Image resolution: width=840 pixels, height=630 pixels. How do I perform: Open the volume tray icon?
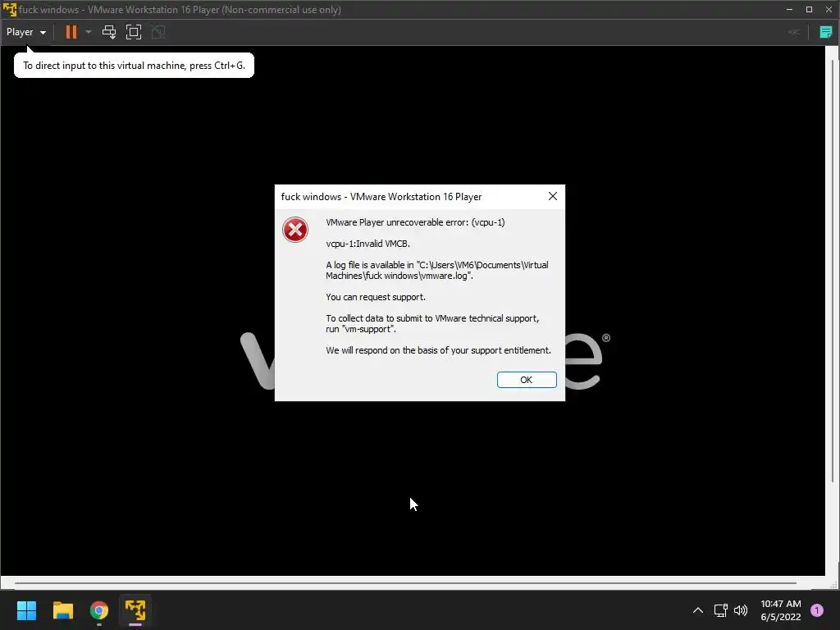click(x=741, y=610)
